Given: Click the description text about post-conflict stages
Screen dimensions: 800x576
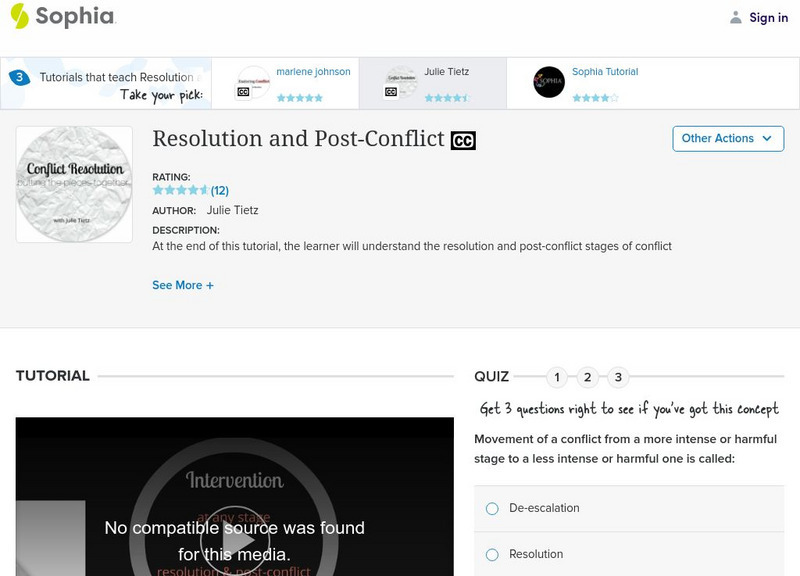Looking at the screenshot, I should tap(412, 246).
